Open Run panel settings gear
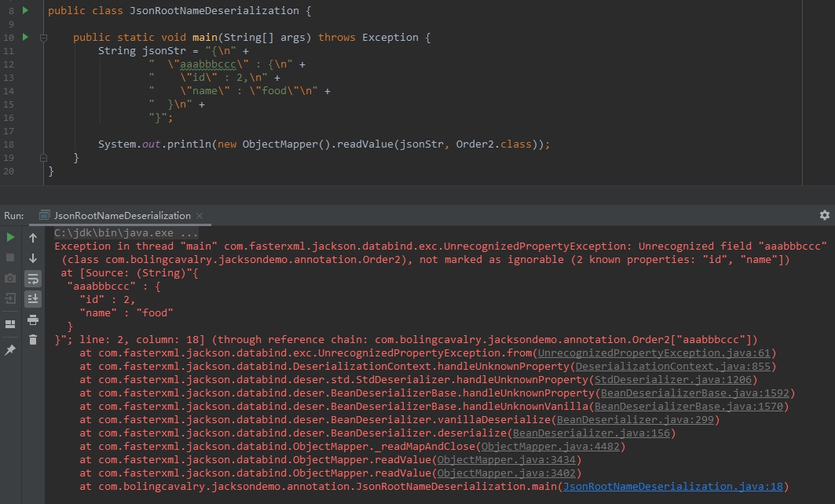Viewport: 835px width, 504px height. coord(824,215)
